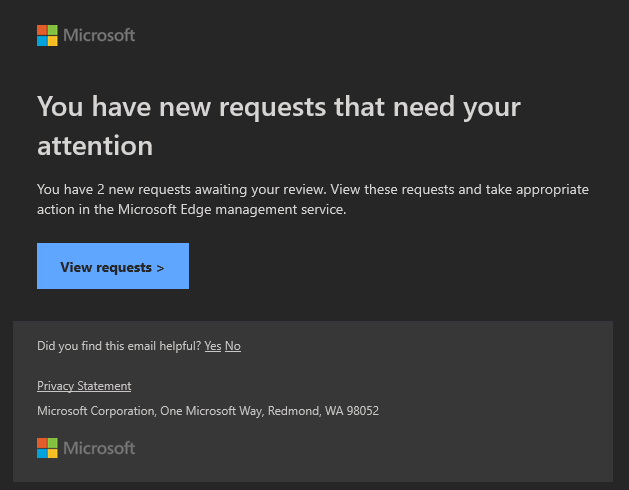The height and width of the screenshot is (490, 629).
Task: Click the Microsoft wordmark in the email header
Action: 99,36
